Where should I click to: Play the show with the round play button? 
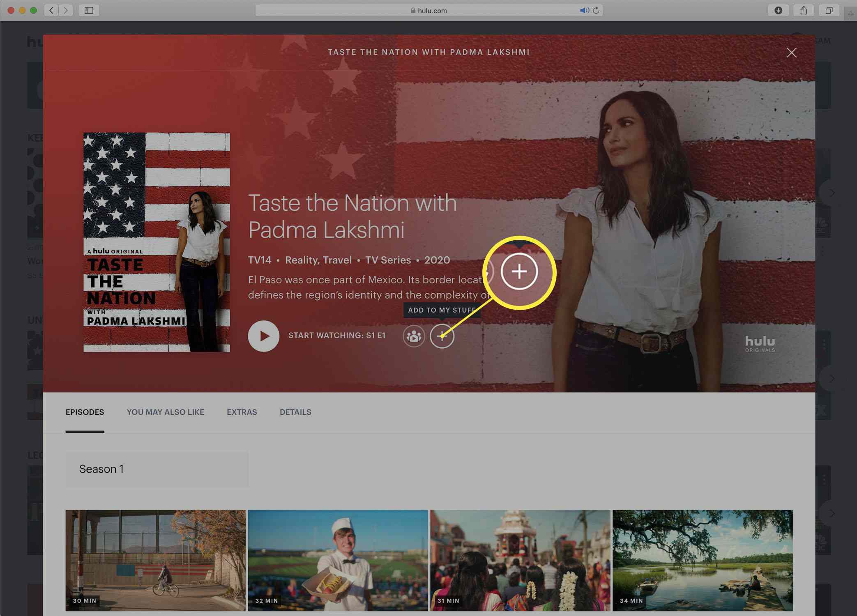pos(264,336)
